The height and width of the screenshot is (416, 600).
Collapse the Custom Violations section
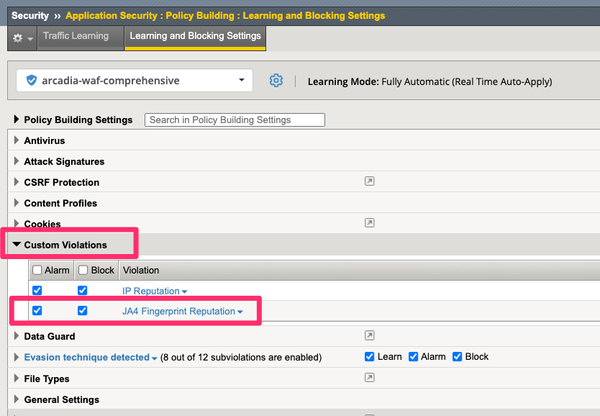pos(17,244)
